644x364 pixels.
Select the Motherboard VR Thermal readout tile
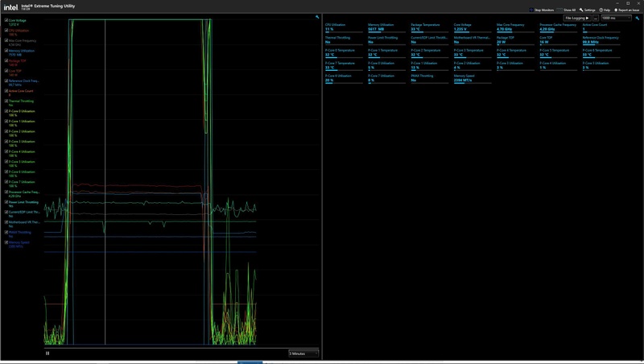[x=473, y=40]
